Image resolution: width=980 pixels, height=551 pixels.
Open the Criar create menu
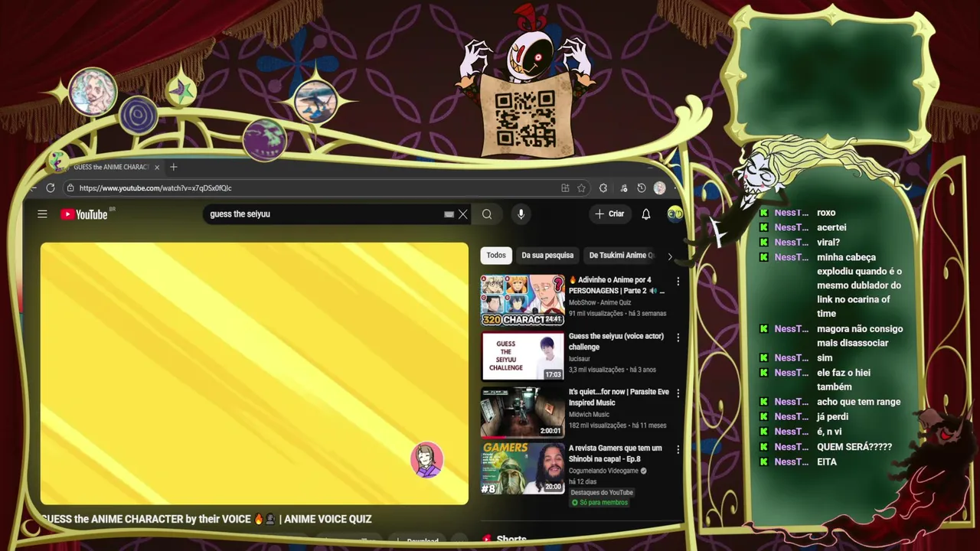tap(609, 214)
